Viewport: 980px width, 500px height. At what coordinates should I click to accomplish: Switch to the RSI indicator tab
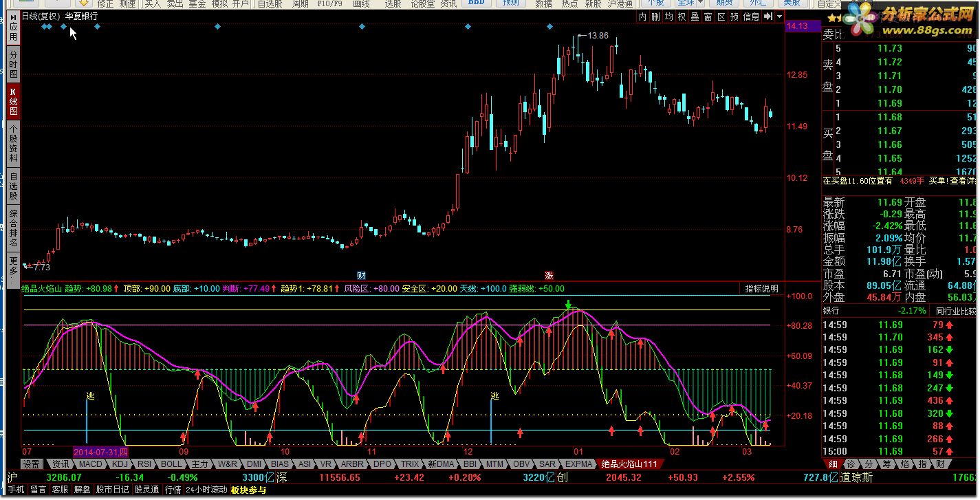pyautogui.click(x=144, y=464)
